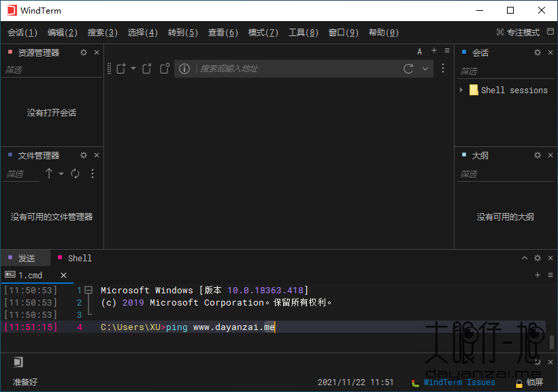Focus the 筛选 field in 会话 panel
The height and width of the screenshot is (392, 558).
(506, 71)
